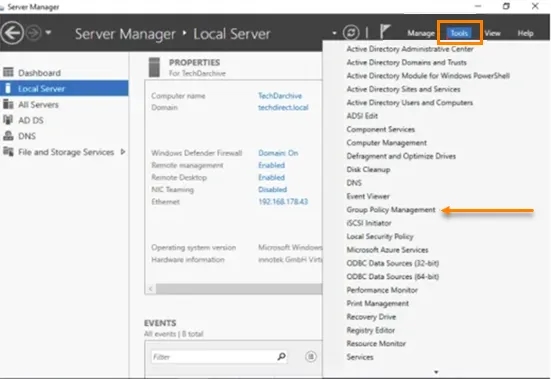Screen dimensions: 551x379
Task: Open the Events list options dropdown
Action: pyautogui.click(x=311, y=357)
